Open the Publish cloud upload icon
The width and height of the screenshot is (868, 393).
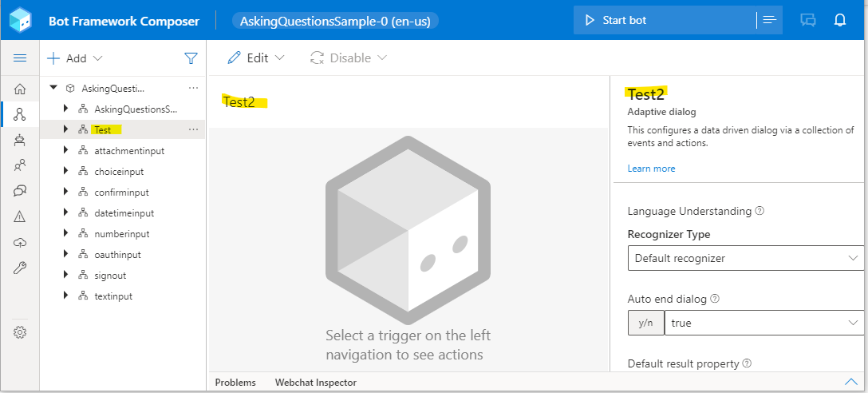tap(20, 243)
